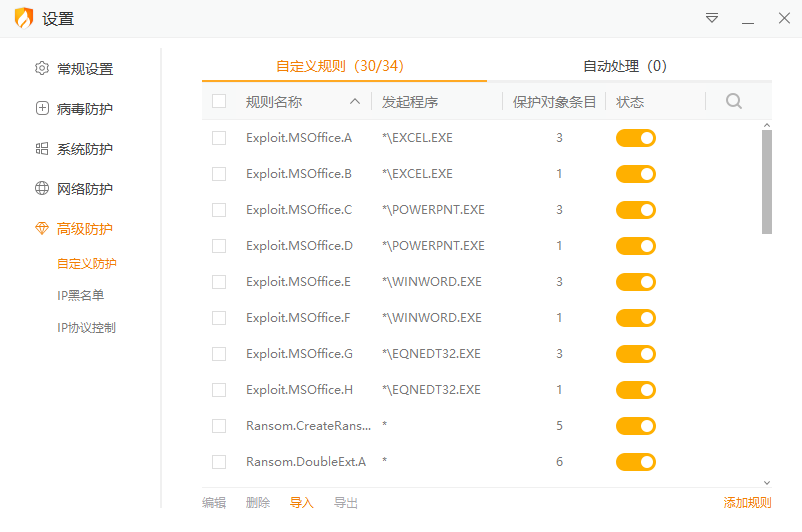
Task: Click the gear icon for 常规设置
Action: [42, 68]
